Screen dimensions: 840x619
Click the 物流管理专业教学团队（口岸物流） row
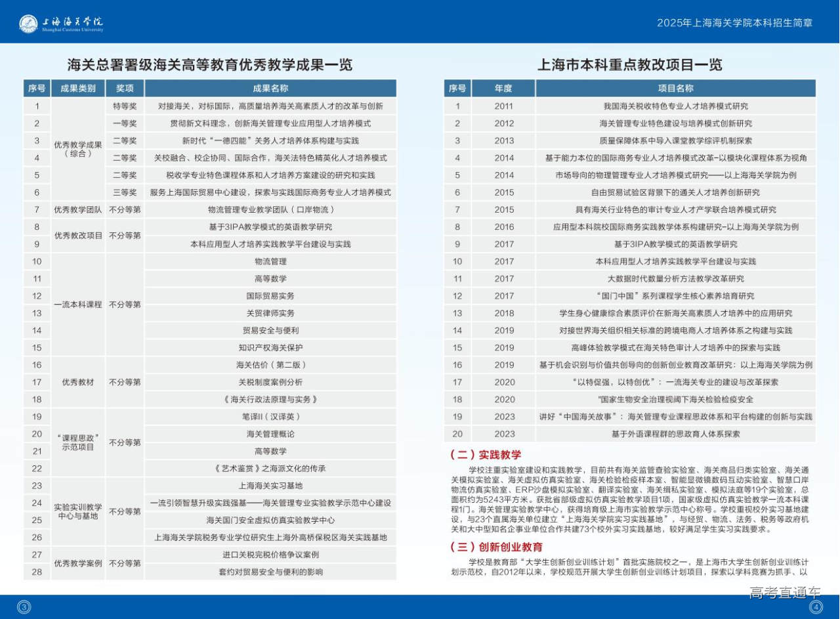[270, 209]
